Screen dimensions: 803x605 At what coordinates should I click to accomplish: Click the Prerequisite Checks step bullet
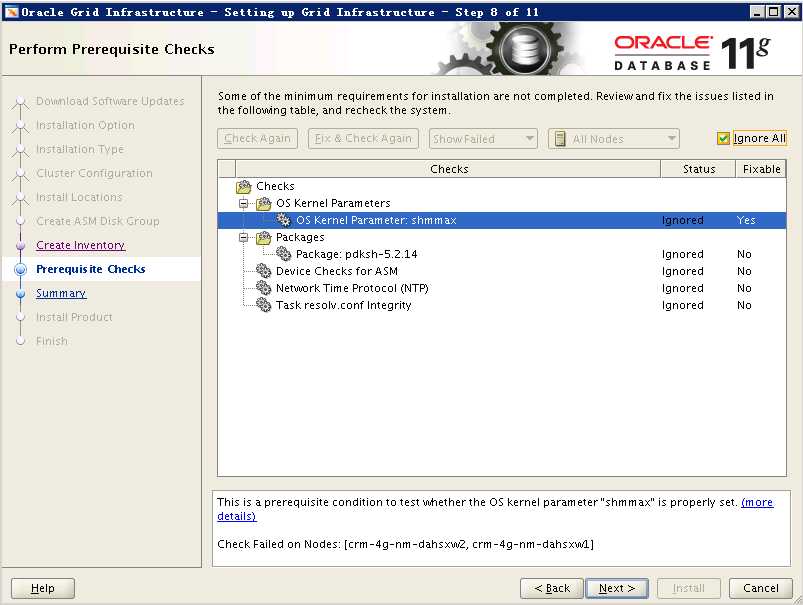coord(20,269)
